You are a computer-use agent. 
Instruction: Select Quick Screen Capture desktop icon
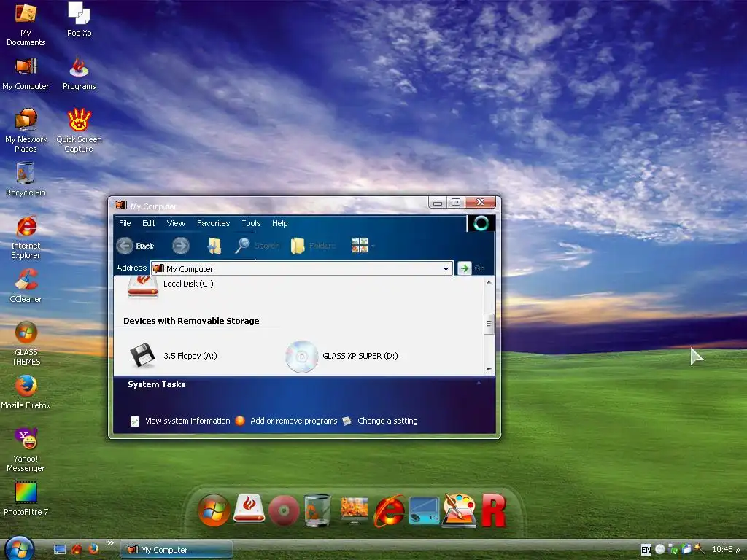click(79, 131)
